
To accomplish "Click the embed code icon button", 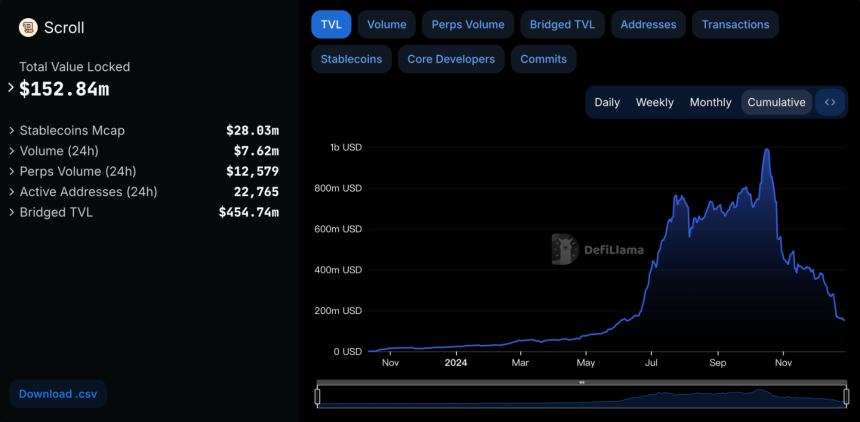I will click(x=830, y=102).
